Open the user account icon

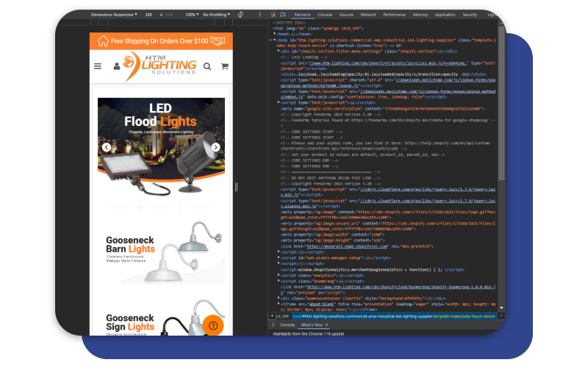tap(117, 66)
